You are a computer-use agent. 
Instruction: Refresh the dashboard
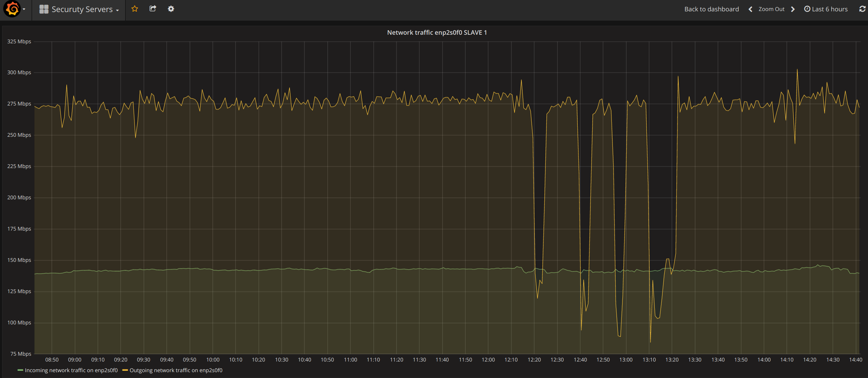(862, 9)
